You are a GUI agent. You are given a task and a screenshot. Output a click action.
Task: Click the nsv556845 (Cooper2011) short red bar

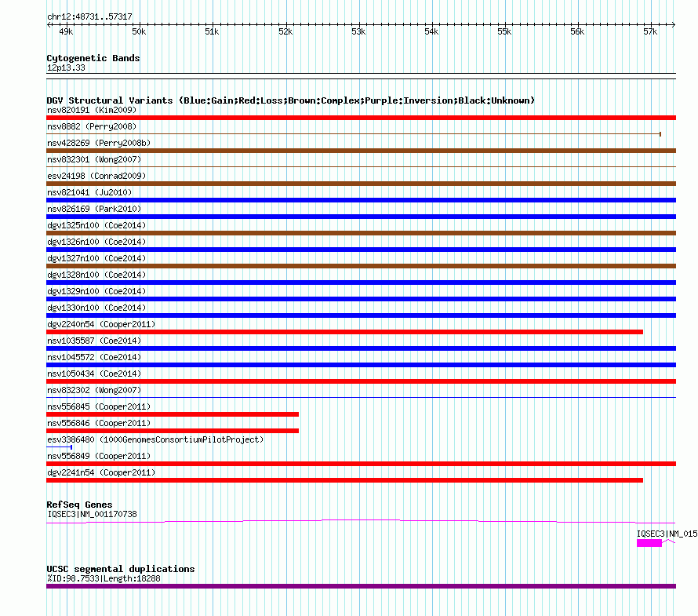pos(173,414)
